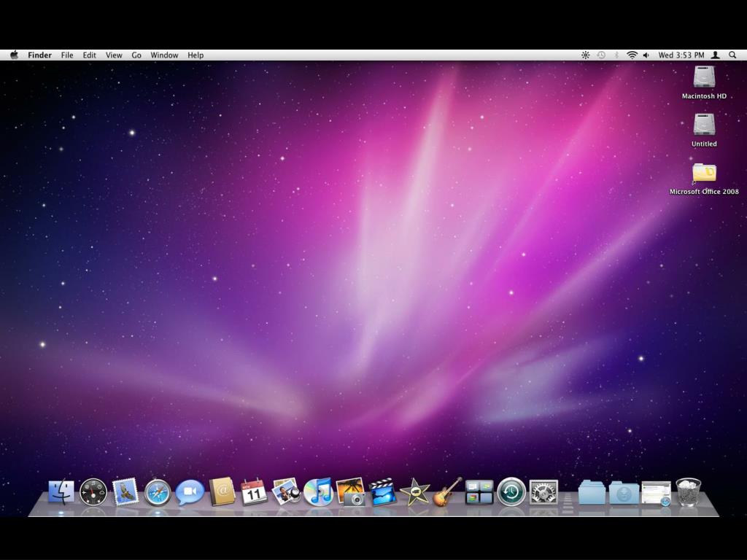This screenshot has height=560, width=747.
Task: Open the Edit menu
Action: [89, 55]
